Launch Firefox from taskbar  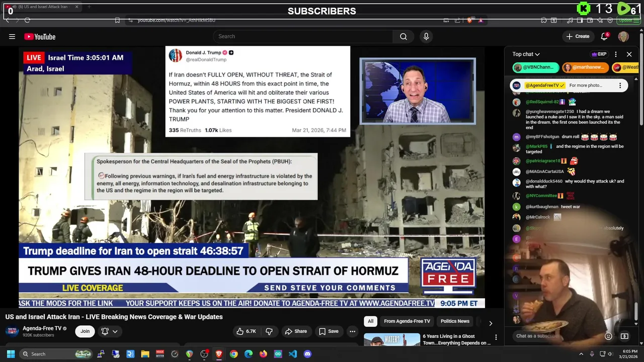[x=263, y=354]
